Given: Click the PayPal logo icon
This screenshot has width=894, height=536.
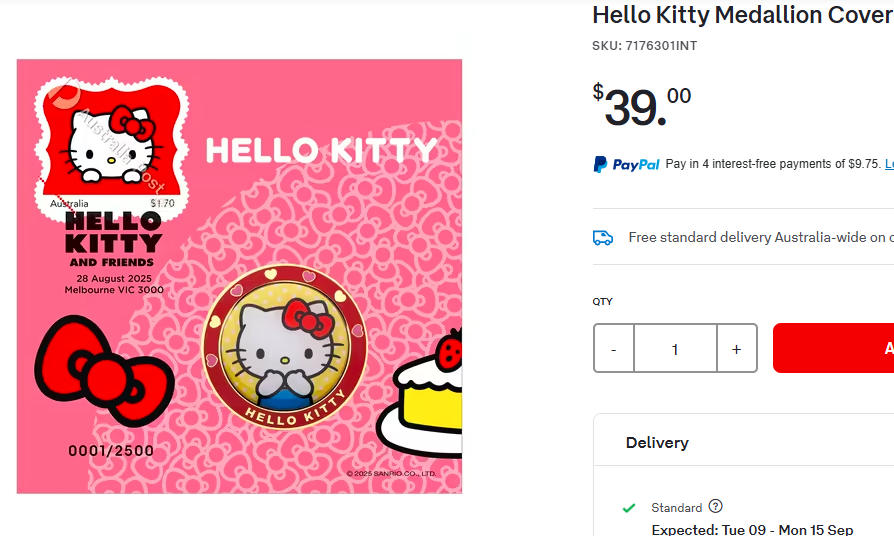Looking at the screenshot, I should click(626, 164).
